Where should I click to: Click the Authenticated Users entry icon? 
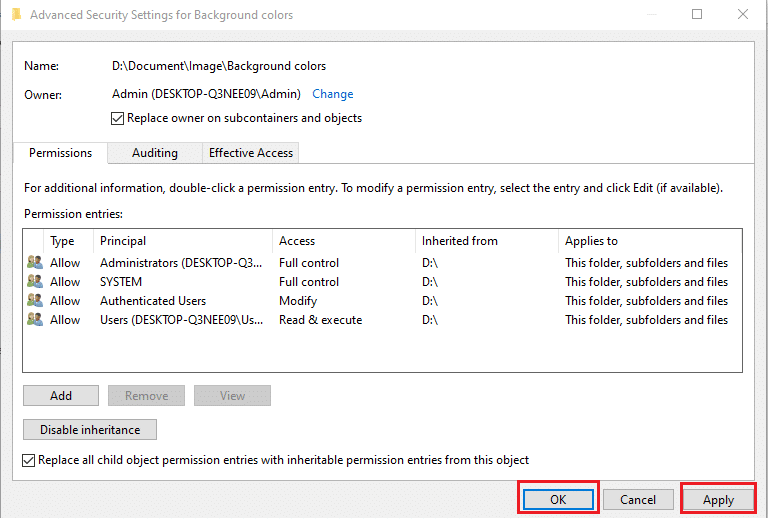[35, 301]
